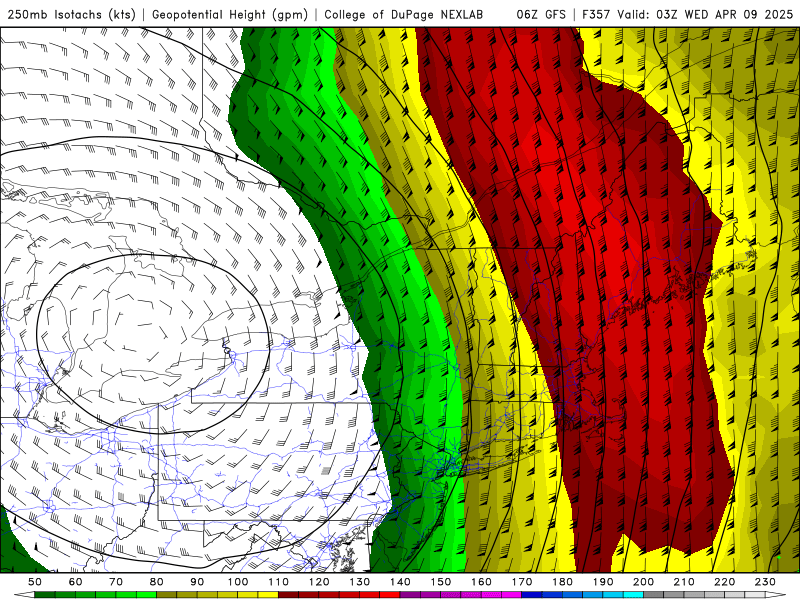
Task: Click the 180 knot scale label
Action: pos(562,582)
